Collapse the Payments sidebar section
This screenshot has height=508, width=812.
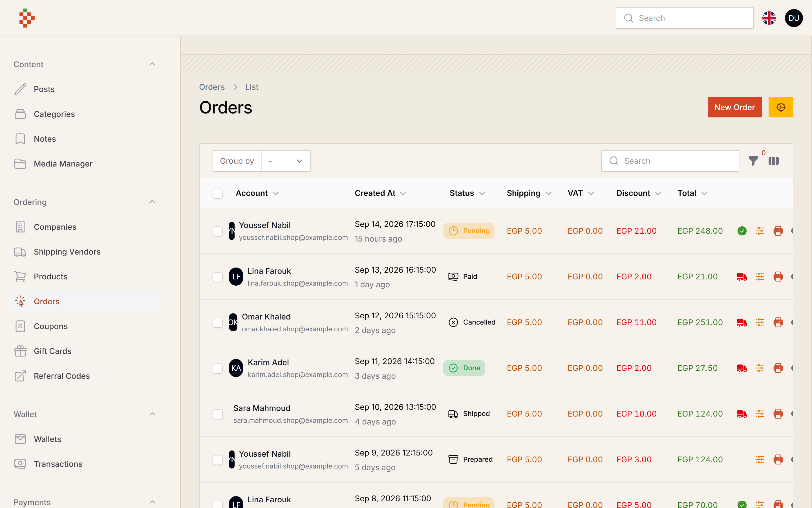[x=152, y=502]
